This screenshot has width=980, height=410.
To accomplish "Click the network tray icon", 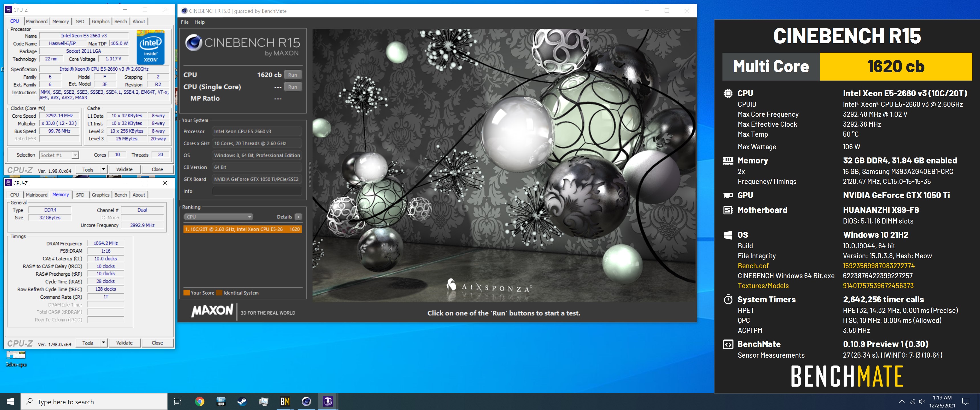I will point(912,402).
